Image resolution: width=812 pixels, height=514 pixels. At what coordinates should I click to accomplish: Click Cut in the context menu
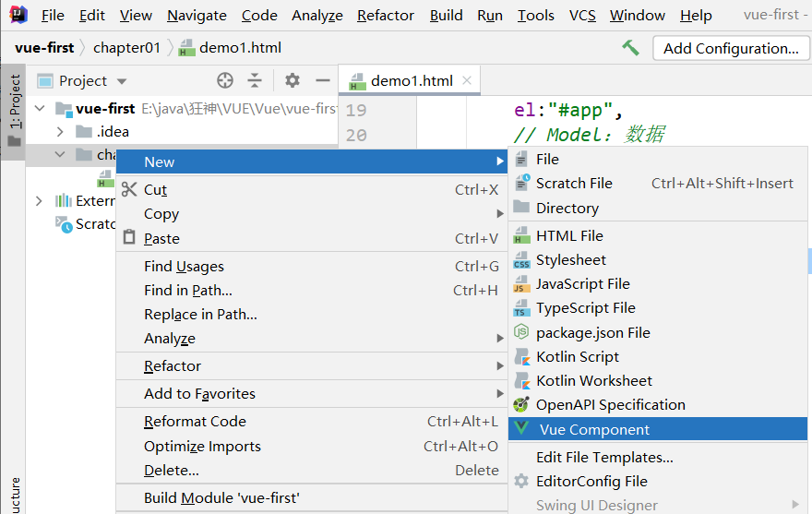[155, 189]
